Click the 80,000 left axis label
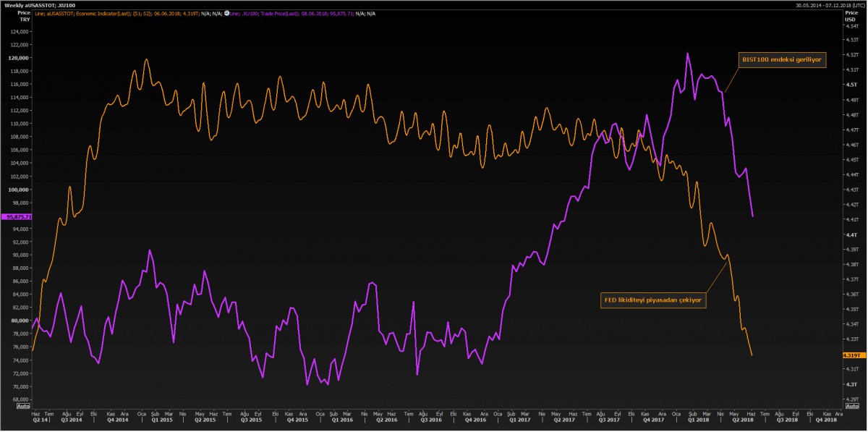The height and width of the screenshot is (432, 868). (x=20, y=321)
